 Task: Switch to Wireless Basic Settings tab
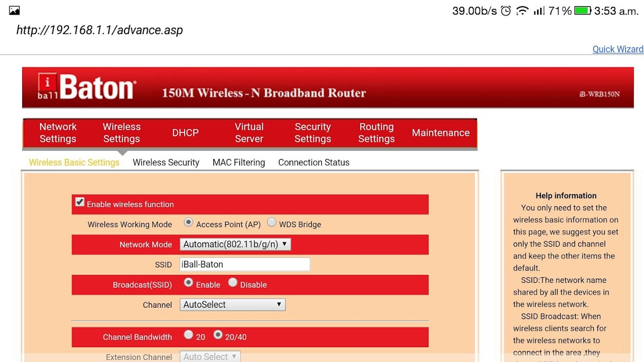coord(74,162)
